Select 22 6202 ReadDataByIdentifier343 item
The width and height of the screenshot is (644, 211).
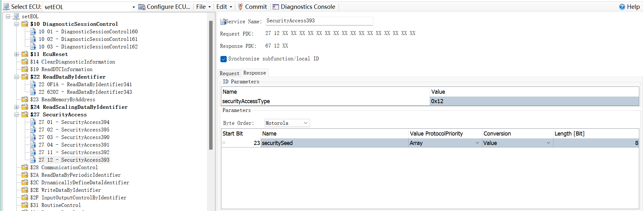pyautogui.click(x=85, y=92)
